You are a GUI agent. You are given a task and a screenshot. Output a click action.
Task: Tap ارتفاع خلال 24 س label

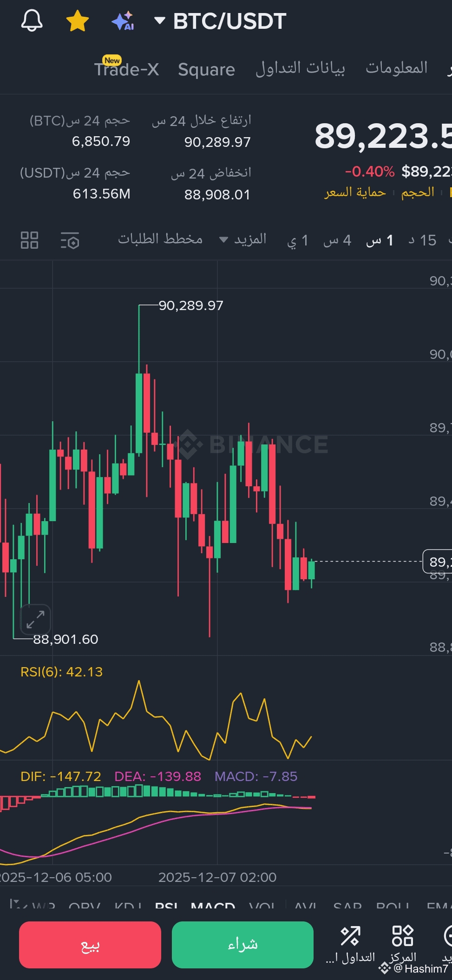201,121
